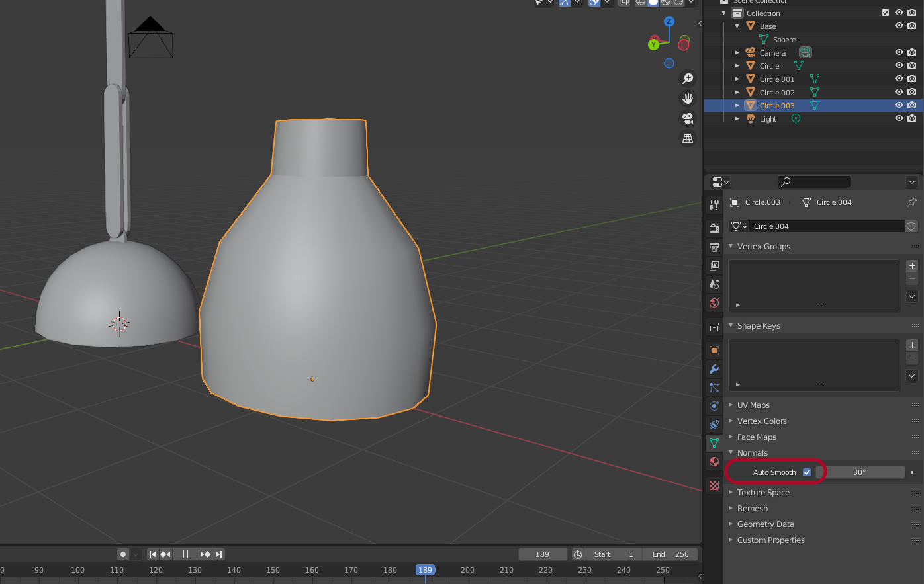The image size is (924, 584).
Task: Open the World properties tab
Action: pos(714,303)
